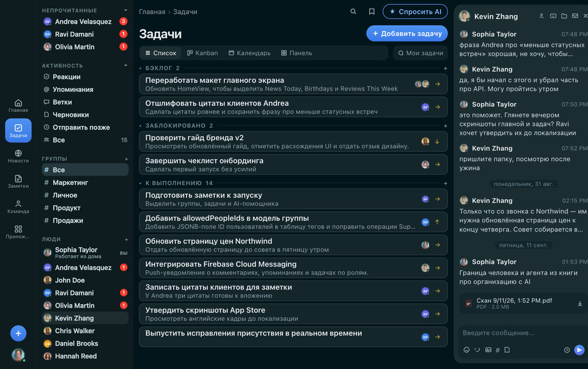The height and width of the screenshot is (369, 588).
Task: Click the schedule clock icon in composer
Action: point(567,350)
